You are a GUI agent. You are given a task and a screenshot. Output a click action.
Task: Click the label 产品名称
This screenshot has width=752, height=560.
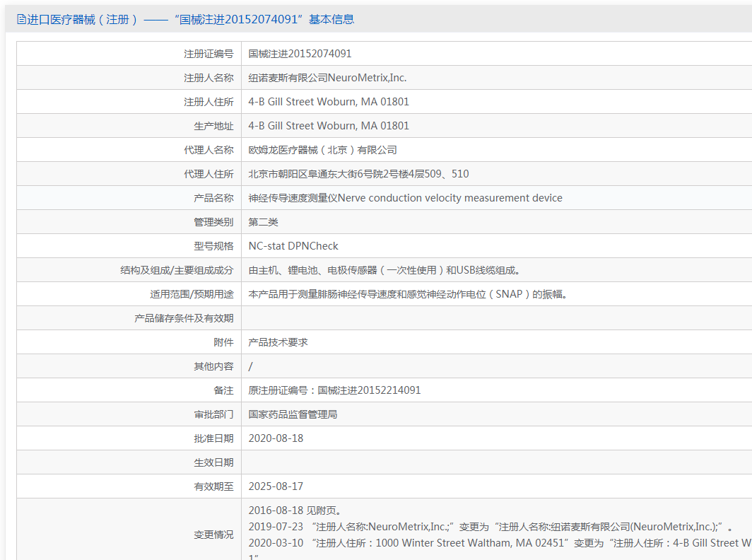[x=213, y=198]
